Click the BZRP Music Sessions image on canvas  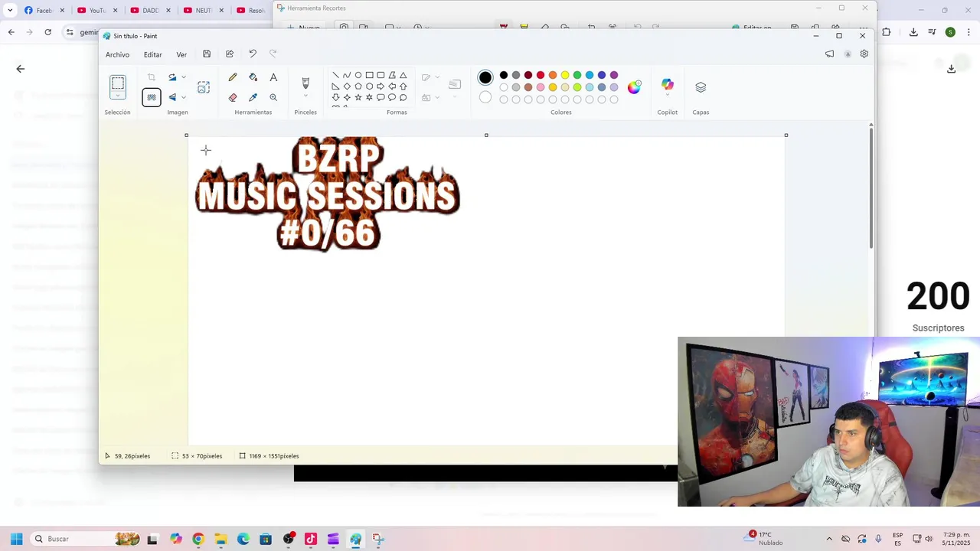pyautogui.click(x=328, y=194)
